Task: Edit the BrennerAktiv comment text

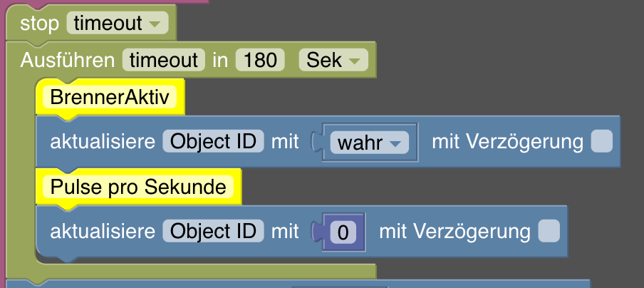Action: pyautogui.click(x=109, y=98)
